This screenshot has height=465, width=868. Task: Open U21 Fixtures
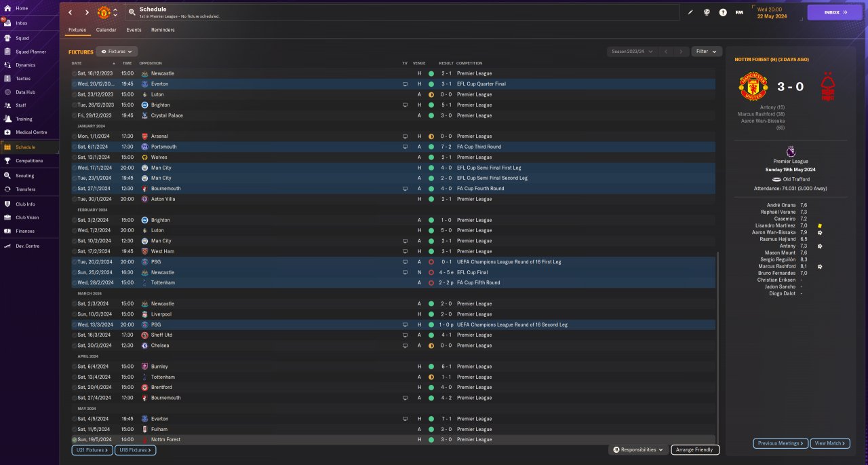tap(94, 450)
